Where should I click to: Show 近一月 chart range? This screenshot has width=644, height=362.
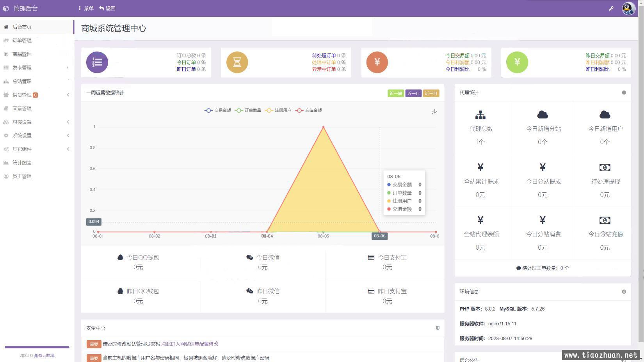(413, 93)
